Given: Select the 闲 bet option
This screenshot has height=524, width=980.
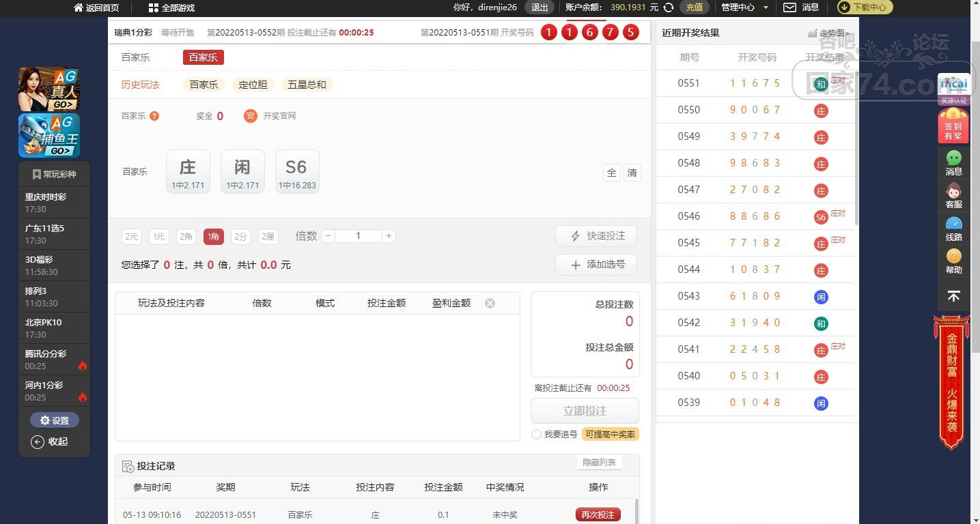Looking at the screenshot, I should pos(242,171).
